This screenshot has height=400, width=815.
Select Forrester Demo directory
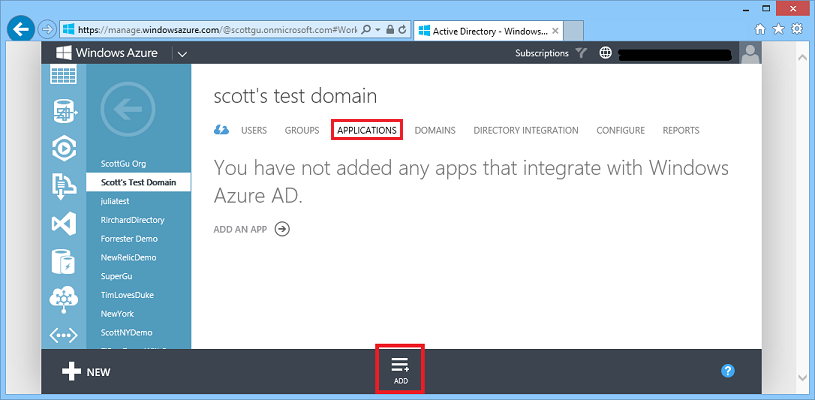[x=129, y=238]
